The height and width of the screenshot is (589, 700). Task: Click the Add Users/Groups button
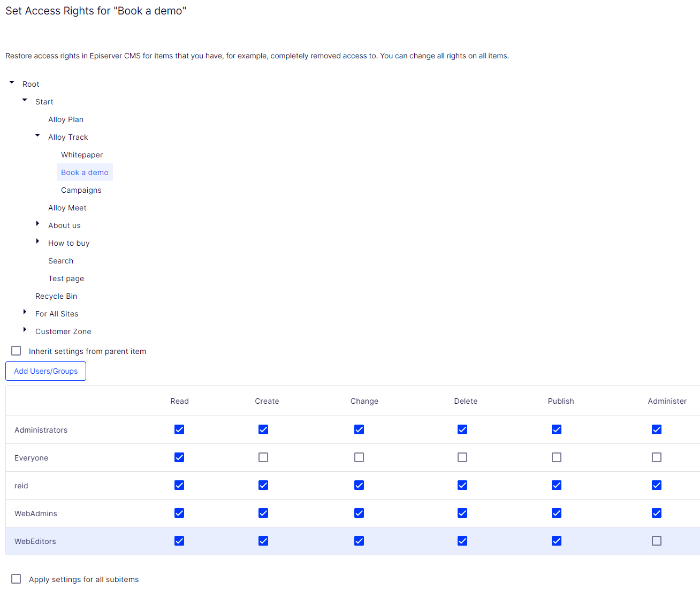[45, 371]
